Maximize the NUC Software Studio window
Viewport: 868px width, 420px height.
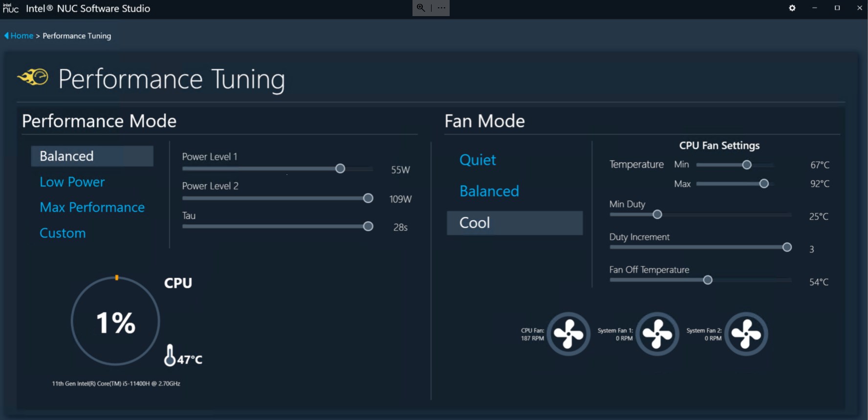pos(837,8)
